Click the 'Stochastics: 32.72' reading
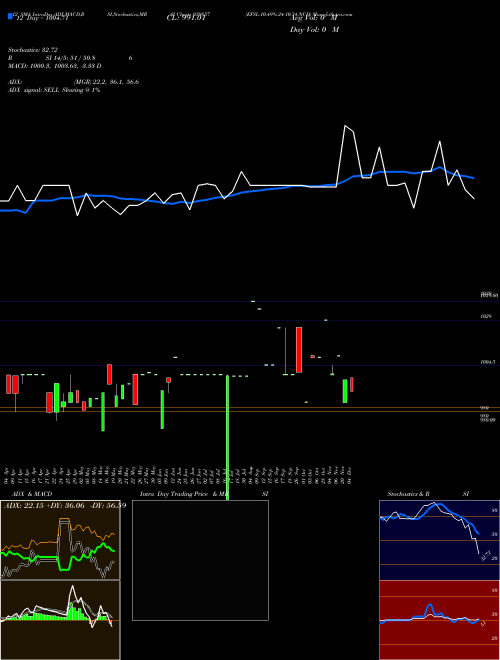Viewport: 500px width, 660px height. coord(33,50)
